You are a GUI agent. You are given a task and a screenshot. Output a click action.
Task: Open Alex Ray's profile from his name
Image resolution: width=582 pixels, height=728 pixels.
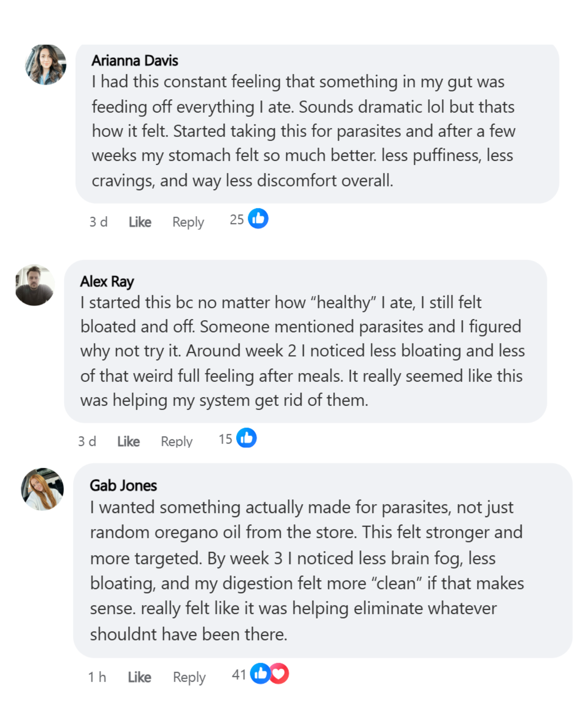[107, 281]
